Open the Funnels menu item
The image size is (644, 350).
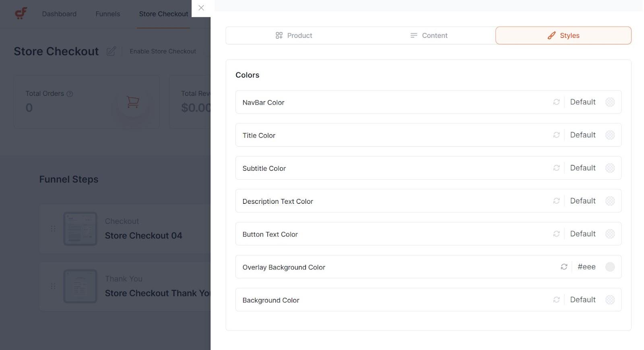(x=107, y=14)
